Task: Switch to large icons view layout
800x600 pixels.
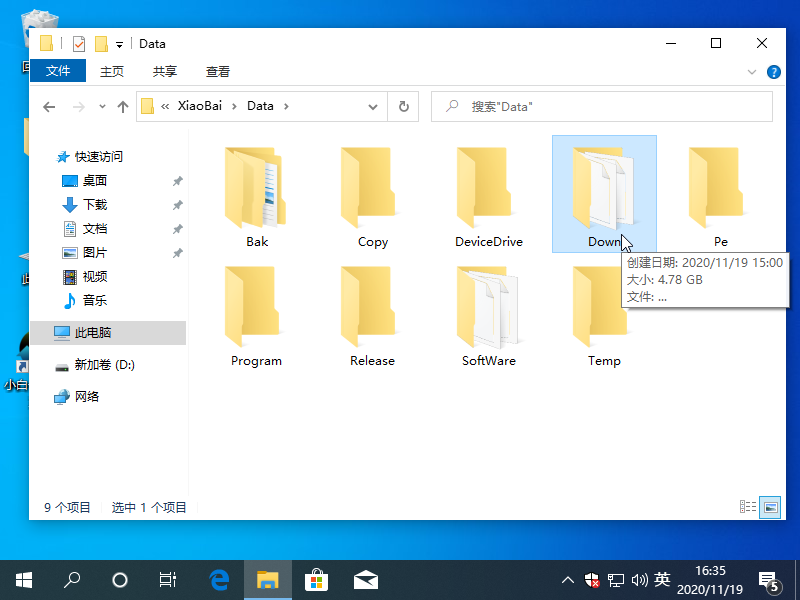Action: pos(769,507)
